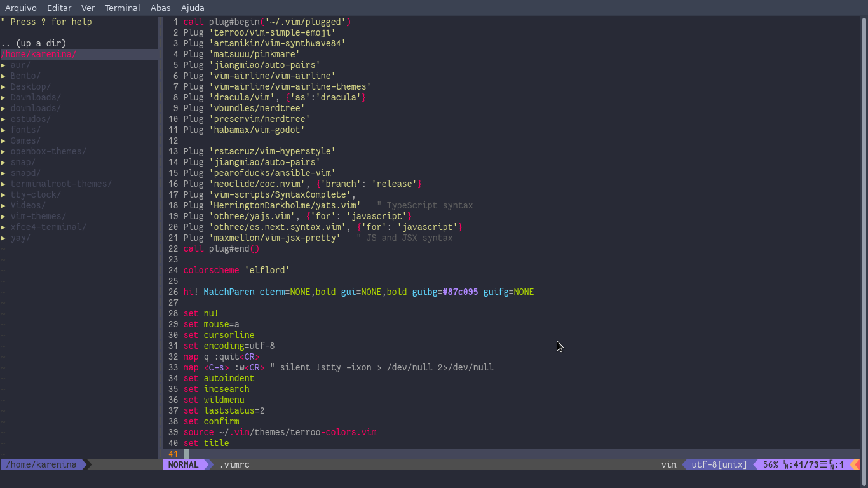This screenshot has width=868, height=488.
Task: Expand the aur/ directory arrow
Action: (x=3, y=65)
